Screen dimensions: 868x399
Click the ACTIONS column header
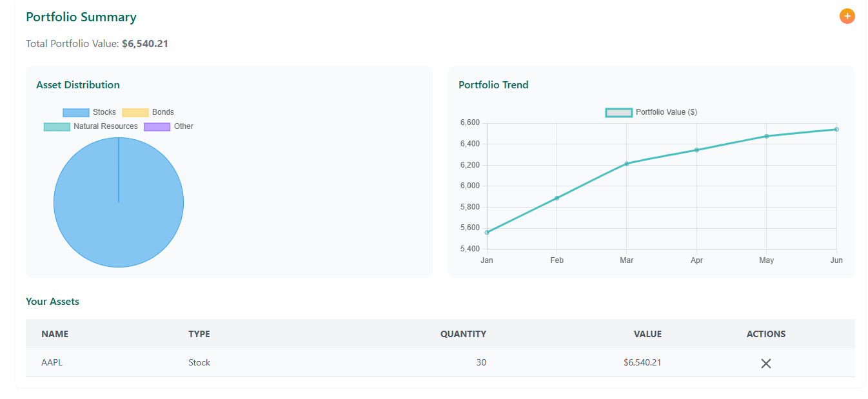[x=766, y=334]
